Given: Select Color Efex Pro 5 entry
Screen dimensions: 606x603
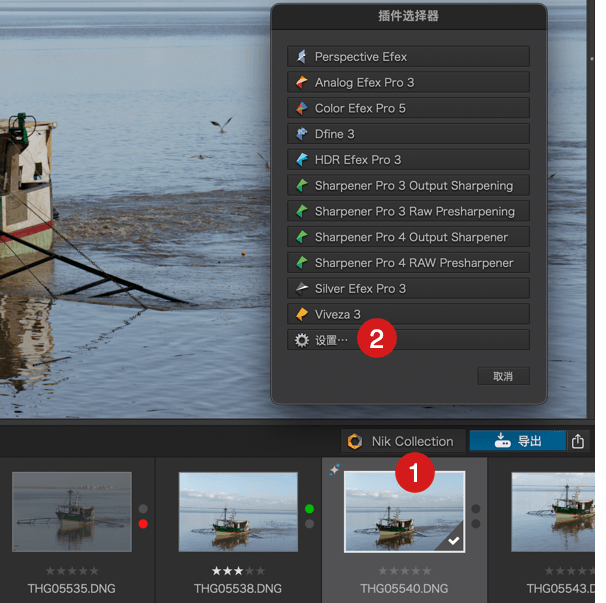Looking at the screenshot, I should (408, 108).
